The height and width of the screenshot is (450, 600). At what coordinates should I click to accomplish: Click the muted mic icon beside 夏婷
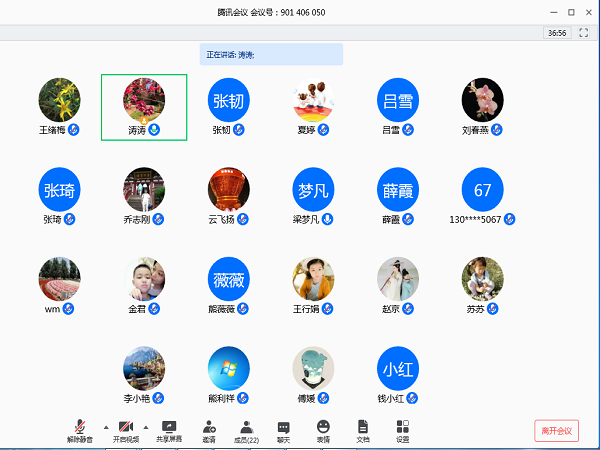pos(323,130)
